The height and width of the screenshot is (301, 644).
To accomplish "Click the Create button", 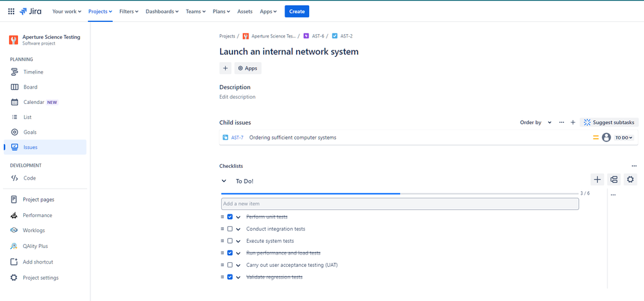I will tap(297, 12).
